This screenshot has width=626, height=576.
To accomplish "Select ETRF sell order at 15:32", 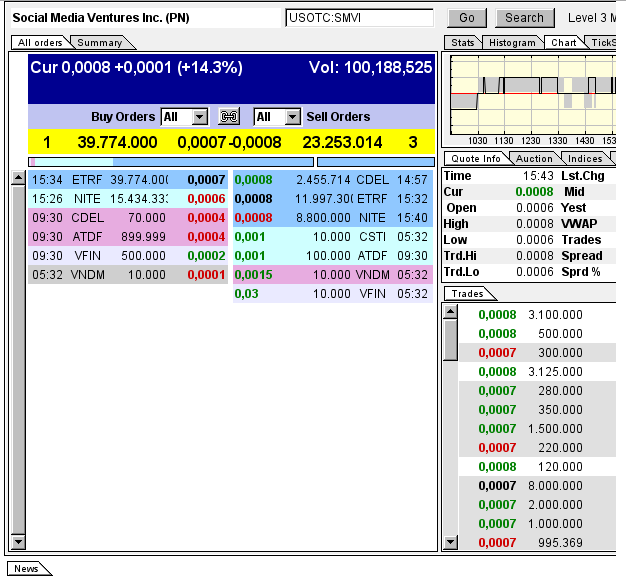I will click(x=333, y=199).
